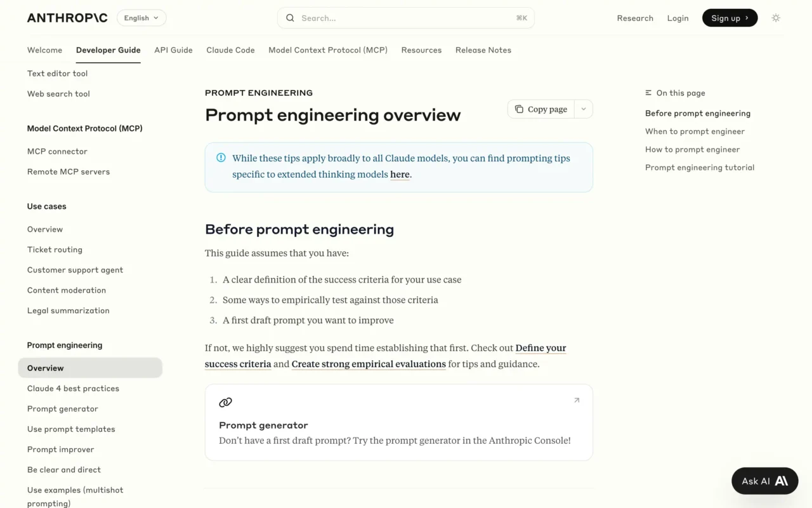Open the Claude Code tab
812x508 pixels.
(x=230, y=50)
